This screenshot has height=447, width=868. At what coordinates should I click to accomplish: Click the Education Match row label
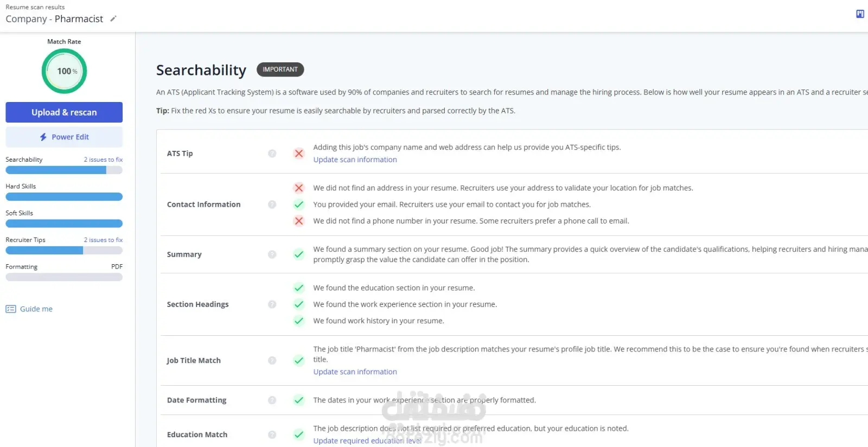pyautogui.click(x=197, y=435)
